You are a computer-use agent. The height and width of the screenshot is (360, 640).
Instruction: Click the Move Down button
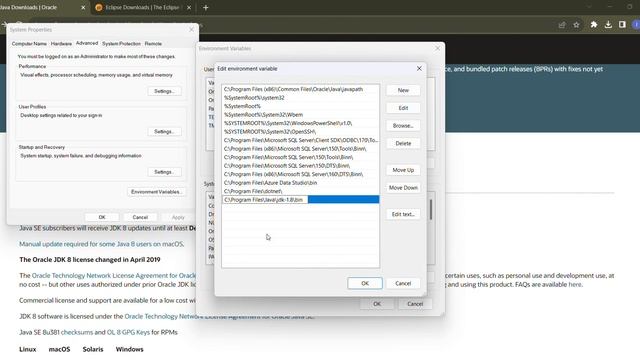[x=403, y=188]
